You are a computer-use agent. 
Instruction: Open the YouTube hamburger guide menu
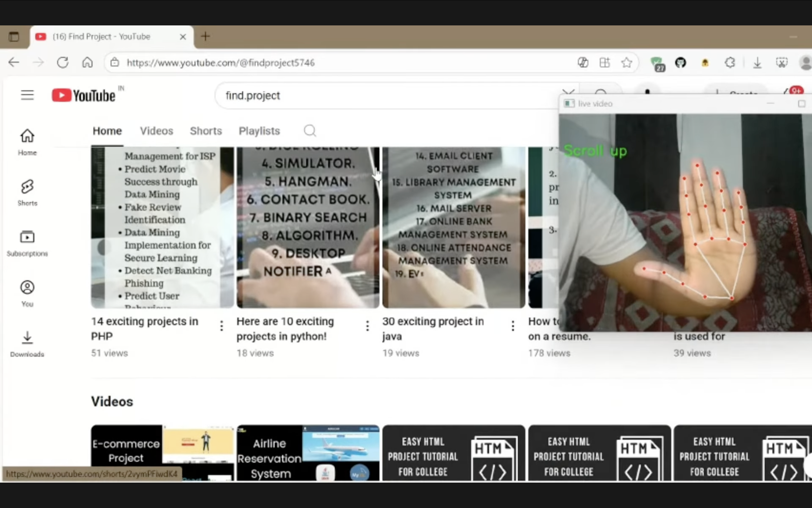pyautogui.click(x=27, y=95)
